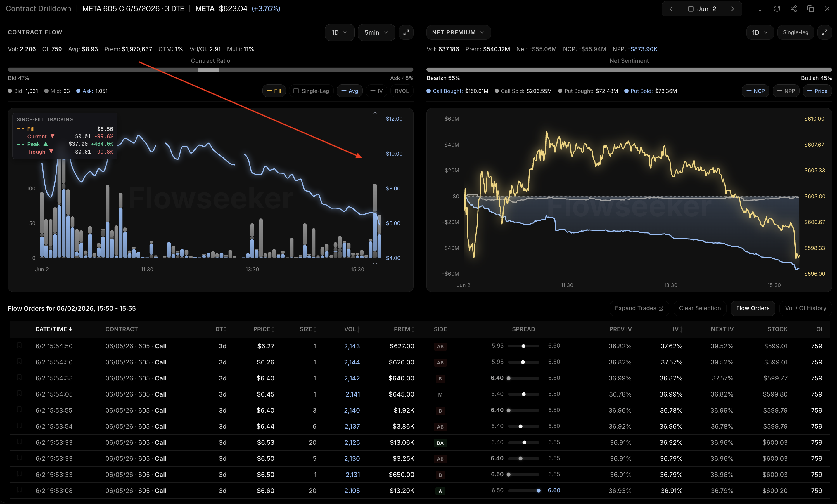
Task: Bookmark the 15:54:50 $6.27 order row
Action: point(19,345)
